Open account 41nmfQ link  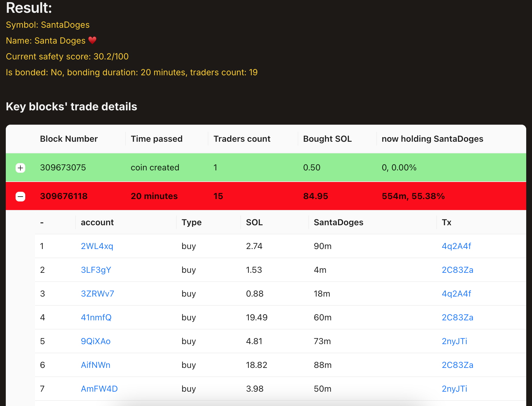tap(96, 318)
